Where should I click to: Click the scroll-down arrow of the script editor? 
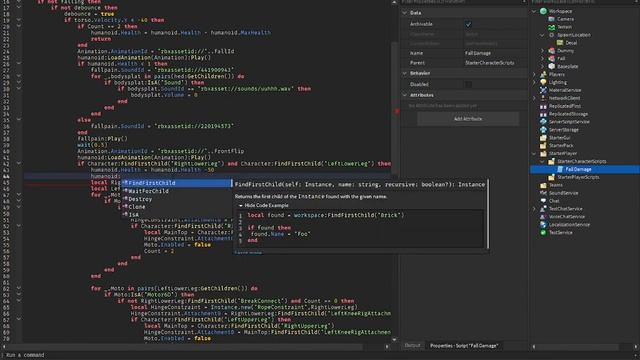(394, 339)
